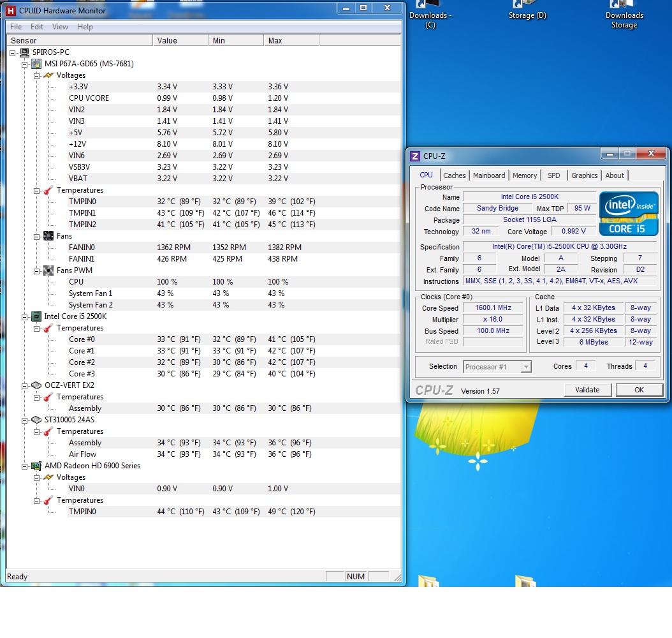Screen dimensions: 672x638
Task: Click the Validate button in CPU-Z
Action: point(587,390)
